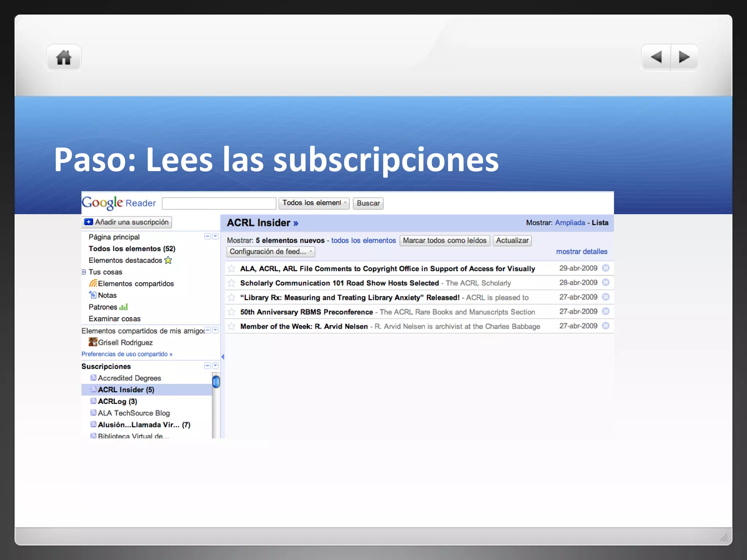Open original link icon for 29-abr-2009 item
Image resolution: width=747 pixels, height=560 pixels.
tap(605, 268)
